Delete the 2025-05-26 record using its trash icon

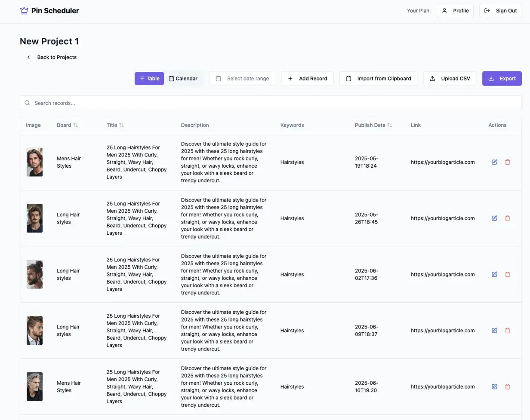(507, 218)
